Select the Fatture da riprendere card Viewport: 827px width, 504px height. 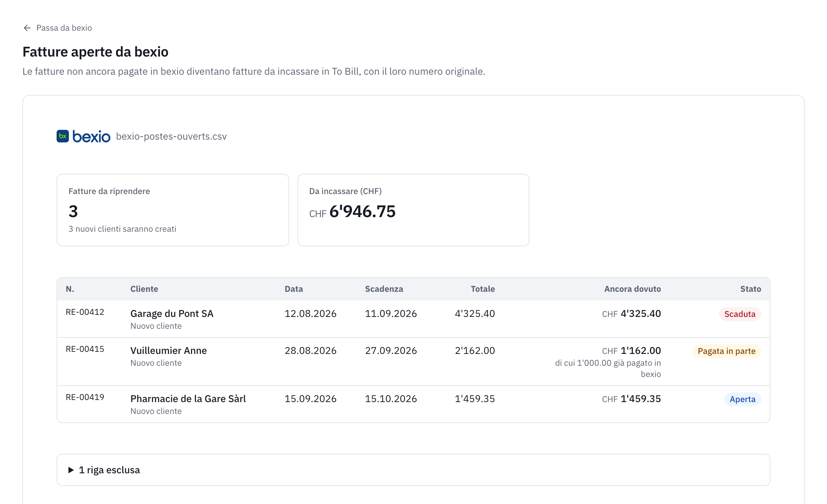click(173, 210)
